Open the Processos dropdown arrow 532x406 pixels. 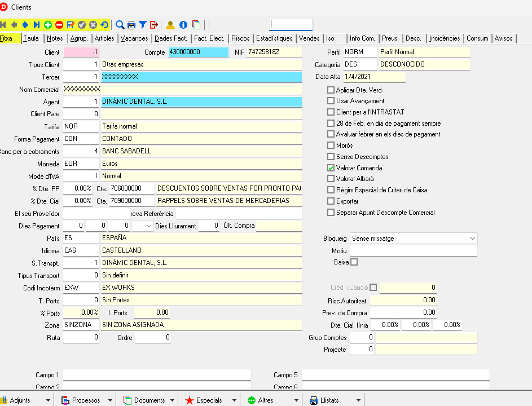point(110,400)
